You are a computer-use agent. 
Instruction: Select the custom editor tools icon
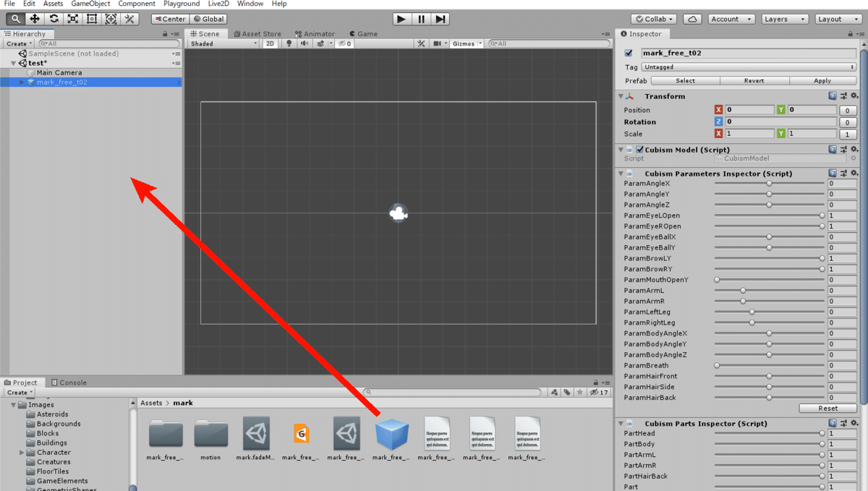point(130,19)
